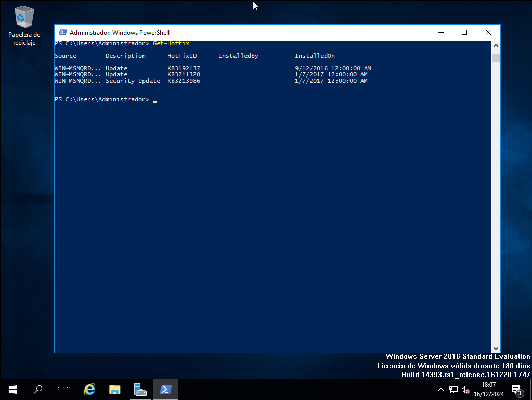The height and width of the screenshot is (400, 532).
Task: Click the InstalledOn column header
Action: pyautogui.click(x=315, y=56)
